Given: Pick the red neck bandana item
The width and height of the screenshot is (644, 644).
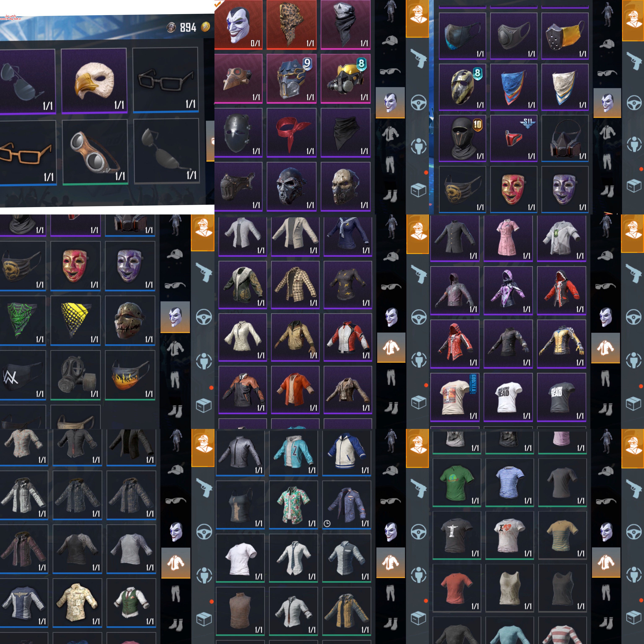Looking at the screenshot, I should (292, 133).
